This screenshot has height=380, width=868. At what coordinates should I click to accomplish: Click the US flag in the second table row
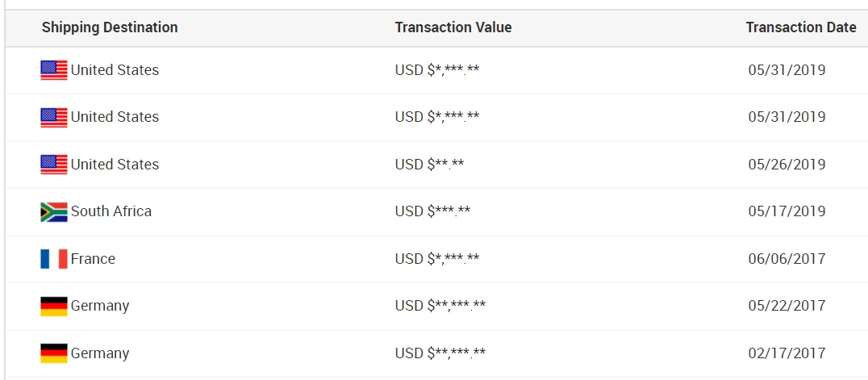coord(54,117)
